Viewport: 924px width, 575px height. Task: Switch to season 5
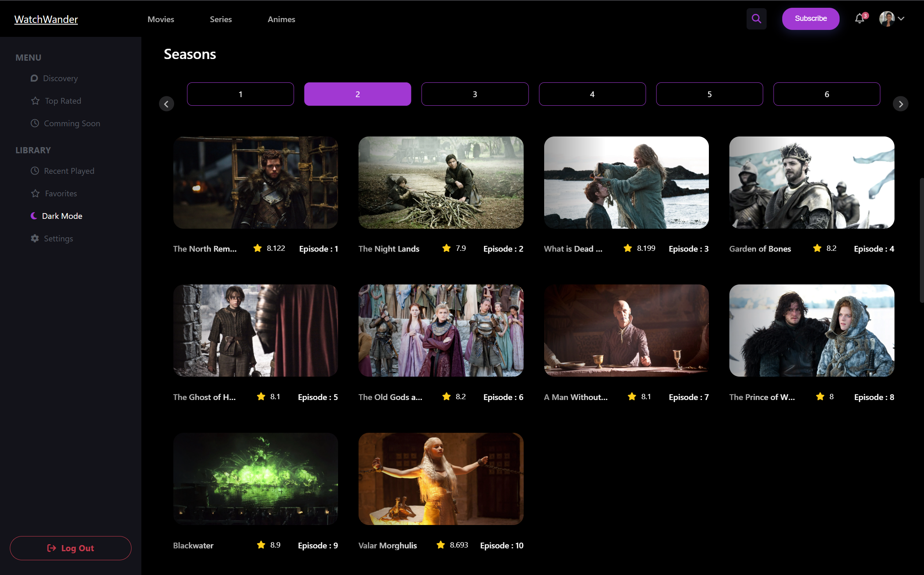coord(709,94)
